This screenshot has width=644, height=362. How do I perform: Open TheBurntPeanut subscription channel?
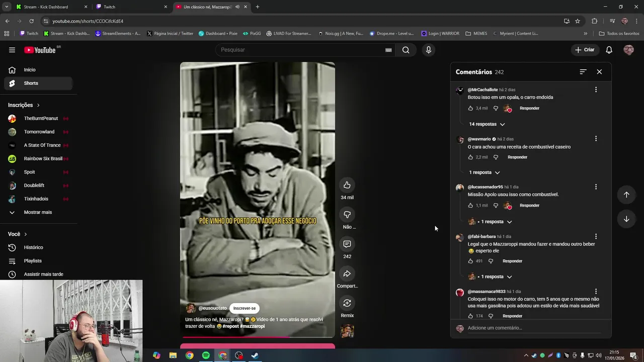(38, 119)
